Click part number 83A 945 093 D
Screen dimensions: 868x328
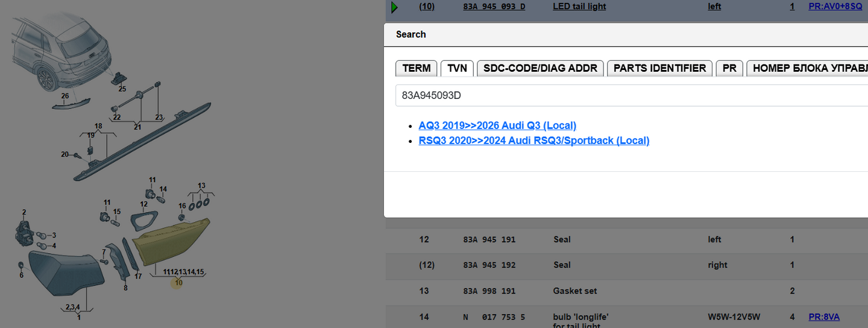click(x=494, y=7)
